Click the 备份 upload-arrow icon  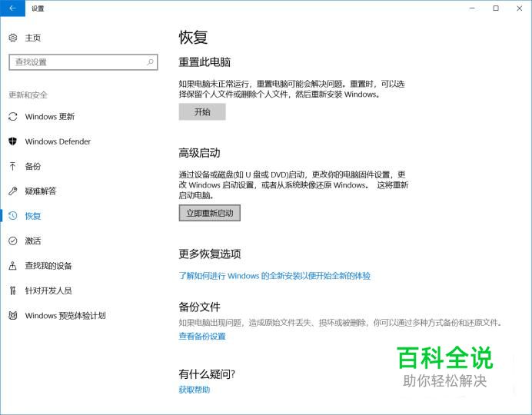[13, 166]
